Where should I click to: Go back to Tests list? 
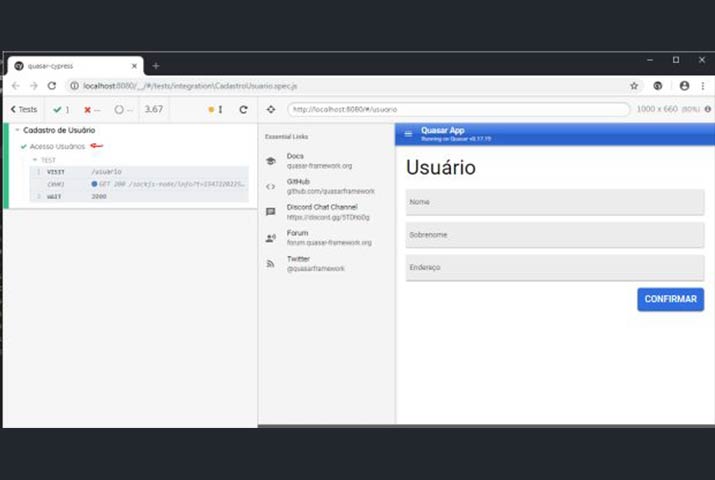pyautogui.click(x=23, y=109)
